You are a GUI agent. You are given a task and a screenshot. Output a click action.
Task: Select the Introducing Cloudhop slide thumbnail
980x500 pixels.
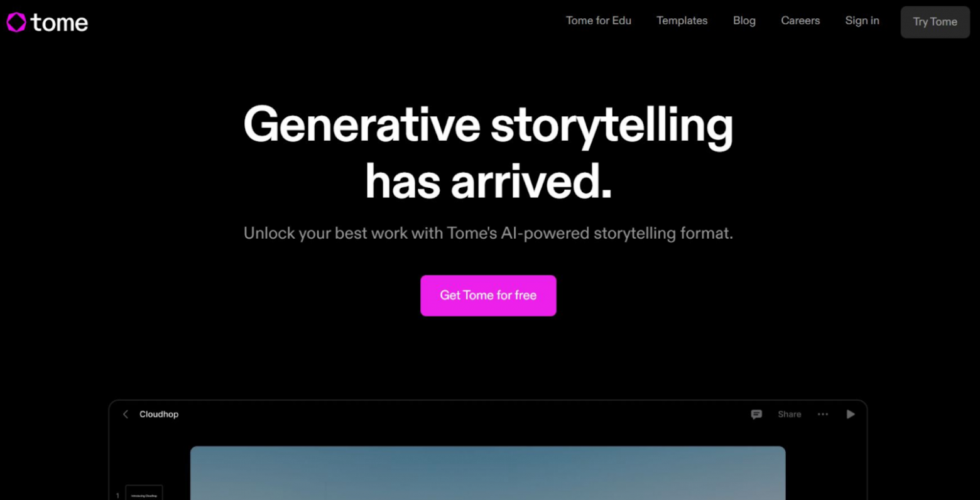pos(144,492)
